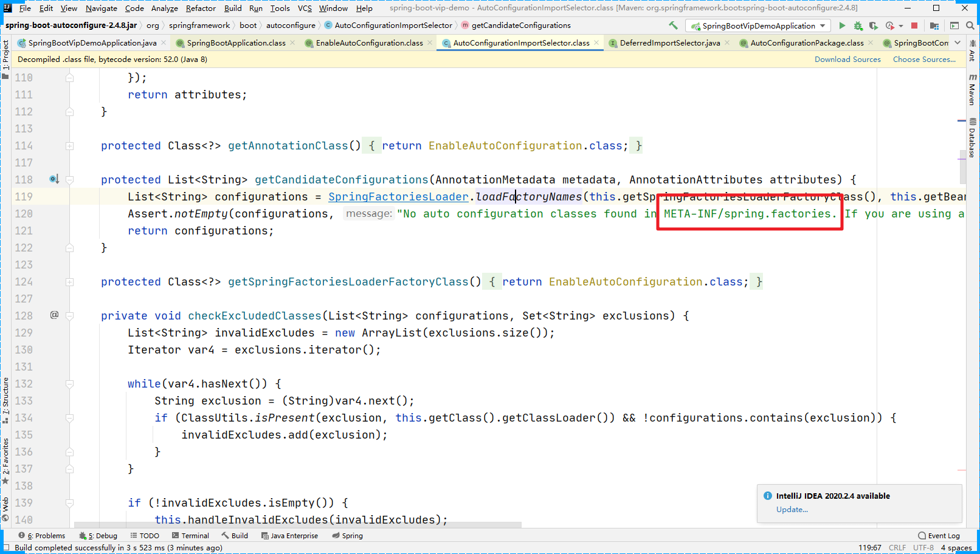Open the 6: Problems tool window
The width and height of the screenshot is (980, 554).
tap(41, 536)
